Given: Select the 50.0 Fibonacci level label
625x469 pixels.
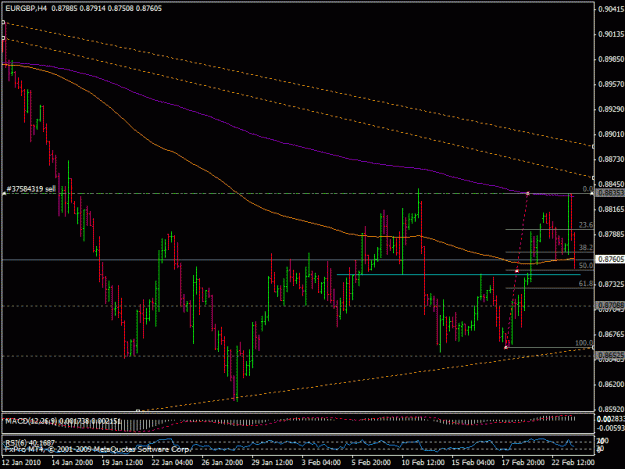Looking at the screenshot, I should tap(586, 266).
